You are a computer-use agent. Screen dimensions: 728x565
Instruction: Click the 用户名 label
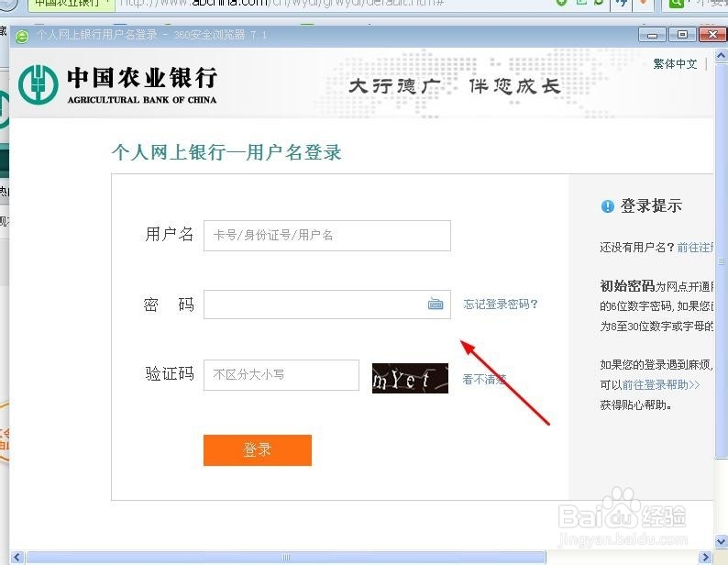click(x=169, y=234)
